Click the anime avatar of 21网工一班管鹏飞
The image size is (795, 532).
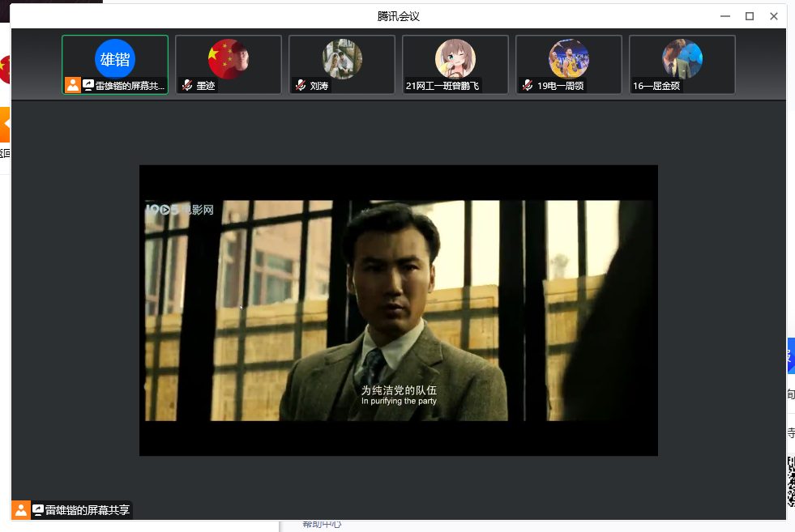(455, 59)
